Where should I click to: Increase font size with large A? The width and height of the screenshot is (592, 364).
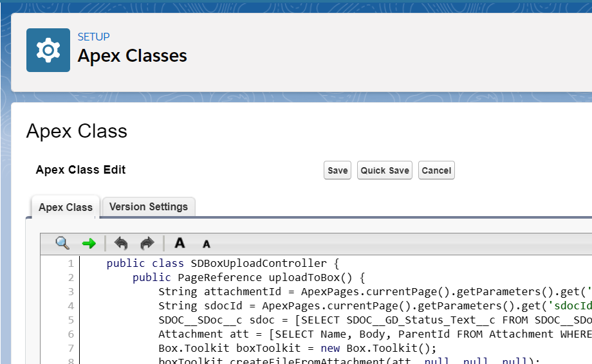(x=180, y=243)
